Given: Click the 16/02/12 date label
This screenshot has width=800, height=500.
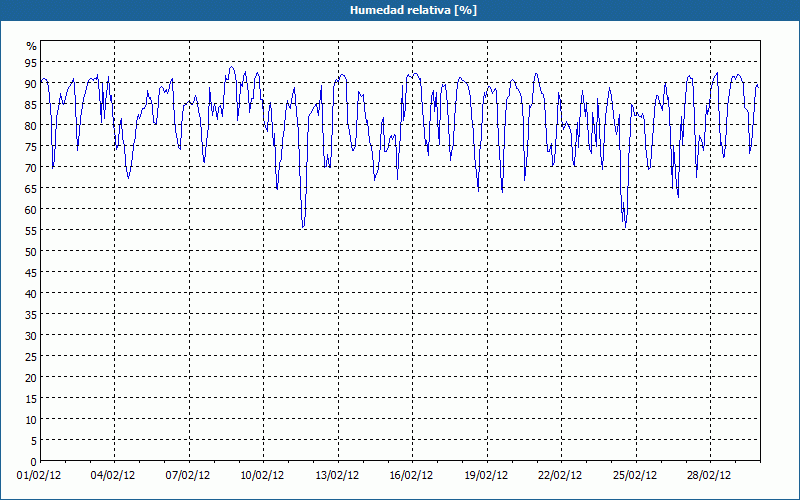Looking at the screenshot, I should coord(411,476).
